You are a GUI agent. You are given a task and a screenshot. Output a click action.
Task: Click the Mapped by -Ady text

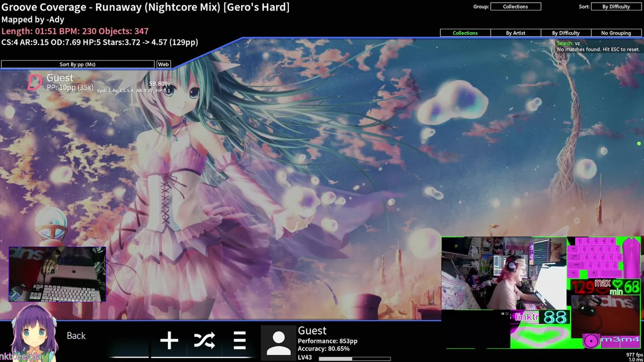coord(33,19)
